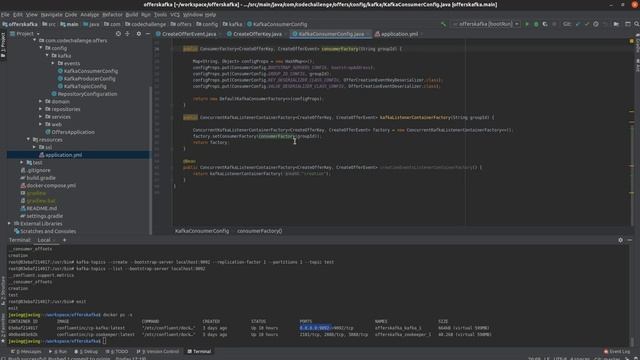Screen dimensions: 640x360
Task: Open the Debug tool window
Action: [x=86, y=351]
